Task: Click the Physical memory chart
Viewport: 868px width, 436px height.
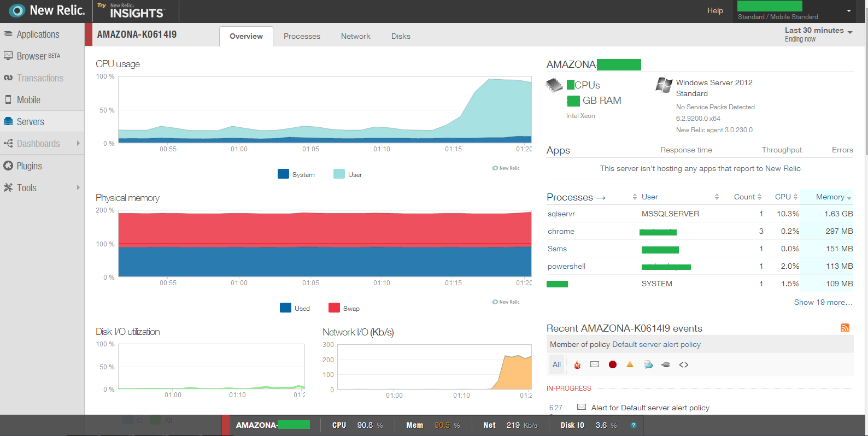Action: coord(325,244)
